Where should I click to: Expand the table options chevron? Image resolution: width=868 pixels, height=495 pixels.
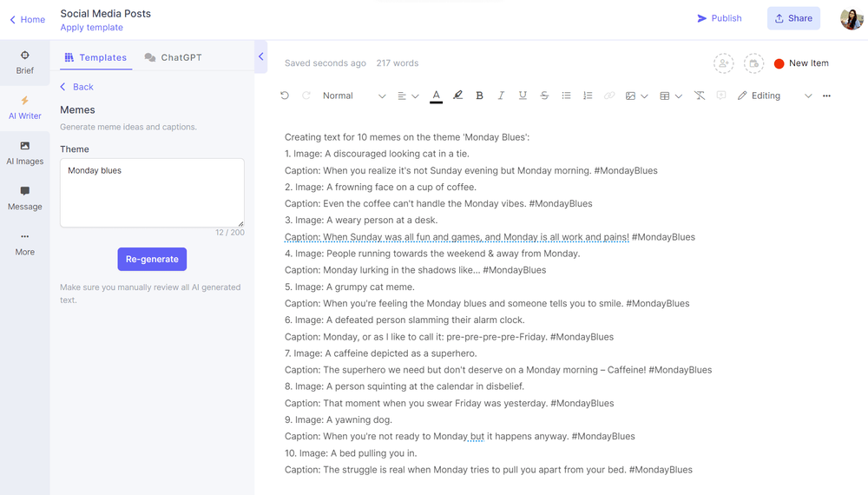[x=679, y=96]
